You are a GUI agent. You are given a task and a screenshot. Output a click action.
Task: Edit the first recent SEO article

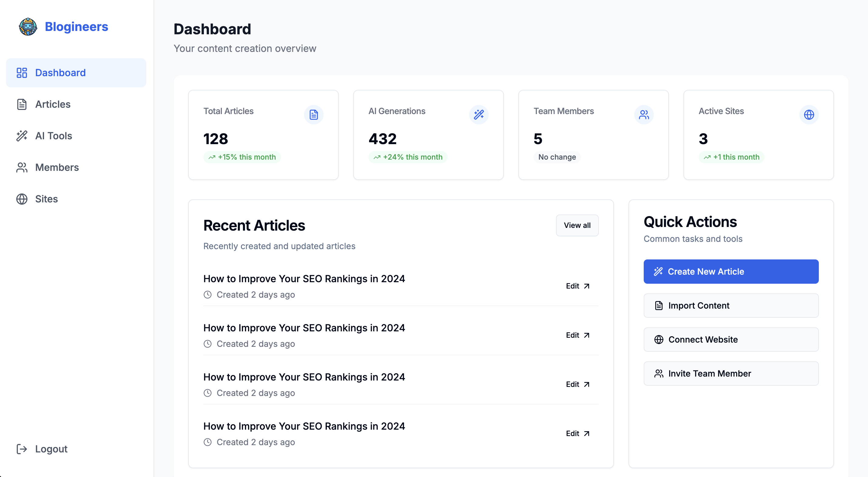(x=577, y=286)
